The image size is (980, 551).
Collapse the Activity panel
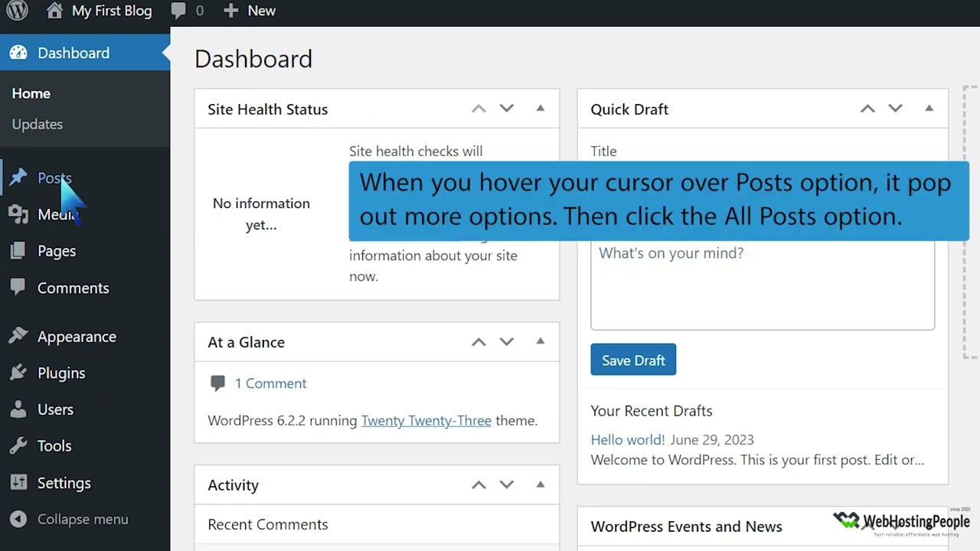tap(541, 484)
